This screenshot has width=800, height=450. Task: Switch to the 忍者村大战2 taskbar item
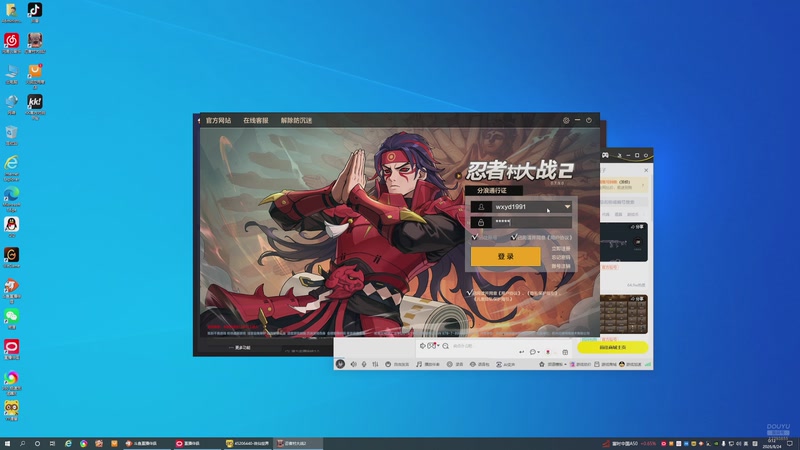point(298,443)
